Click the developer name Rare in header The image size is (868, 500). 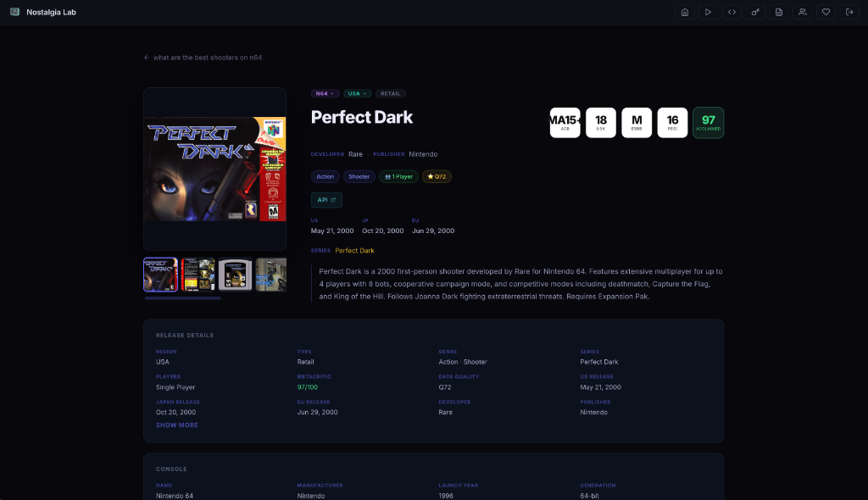(355, 154)
